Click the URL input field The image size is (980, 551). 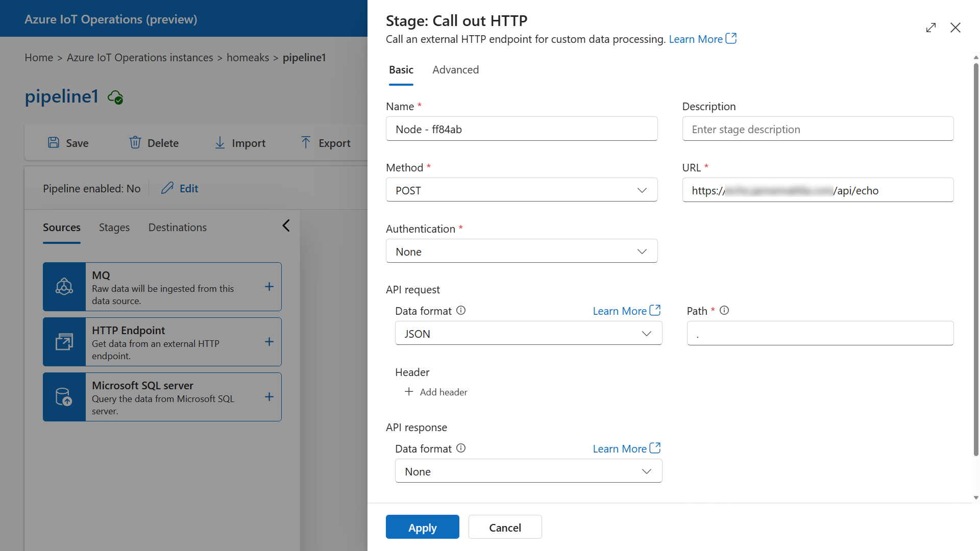coord(818,190)
